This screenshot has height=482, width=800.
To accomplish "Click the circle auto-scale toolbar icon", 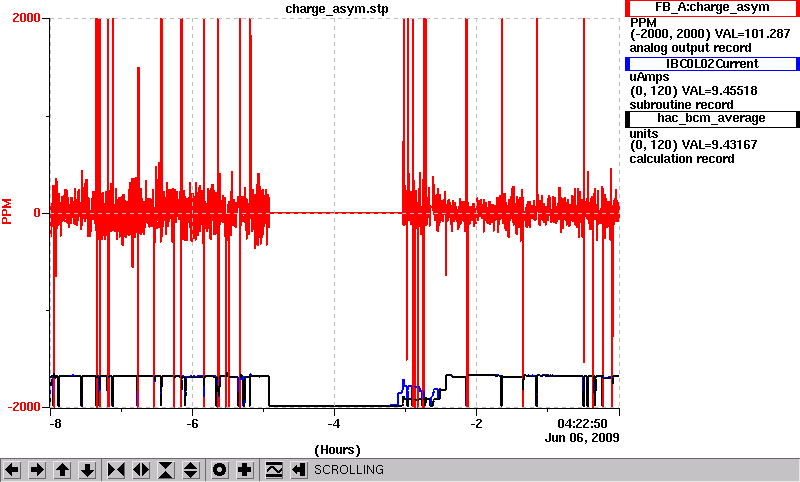I will click(x=219, y=470).
